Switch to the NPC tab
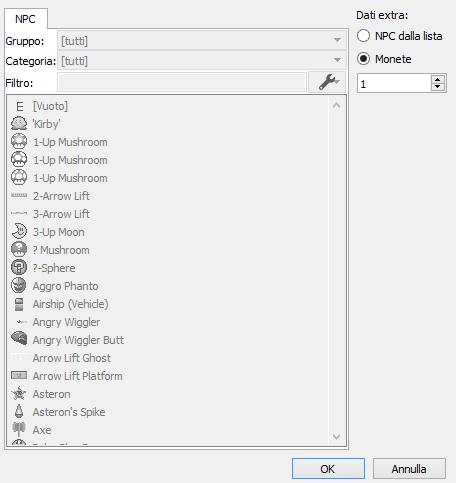 tap(25, 19)
